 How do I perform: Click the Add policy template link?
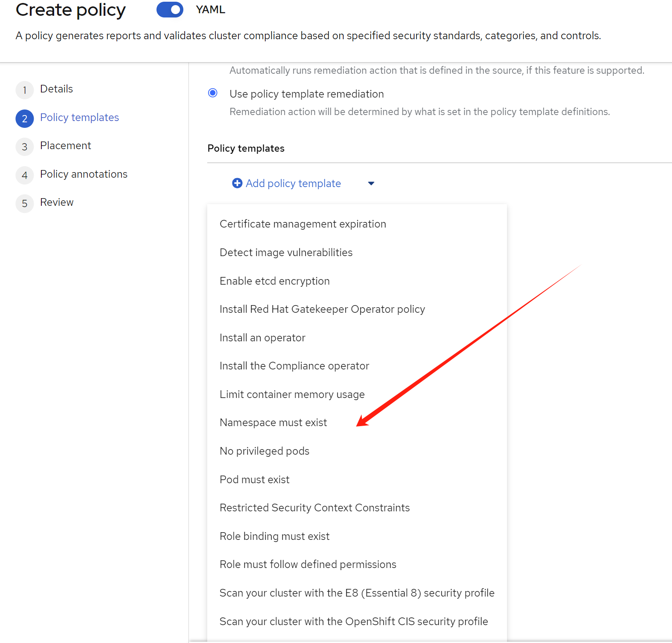click(293, 184)
